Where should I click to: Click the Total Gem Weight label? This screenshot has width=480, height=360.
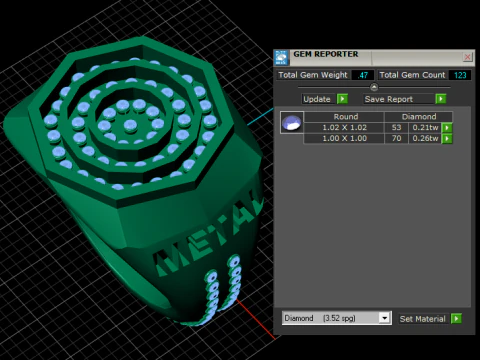(x=313, y=75)
